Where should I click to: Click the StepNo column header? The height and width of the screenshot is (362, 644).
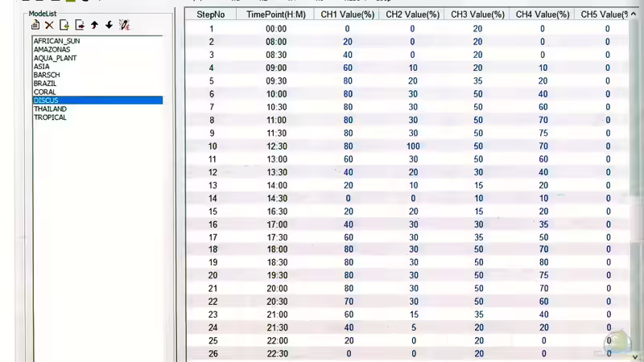(211, 14)
